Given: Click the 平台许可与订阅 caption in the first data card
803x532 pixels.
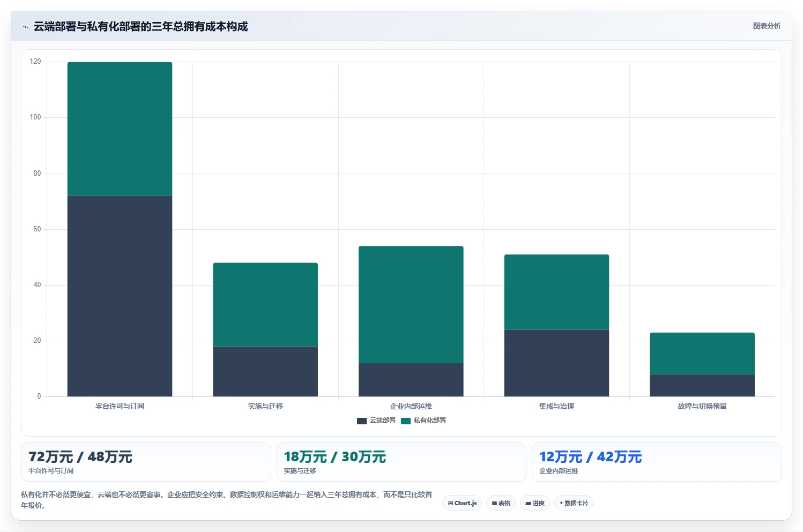Looking at the screenshot, I should click(x=51, y=471).
